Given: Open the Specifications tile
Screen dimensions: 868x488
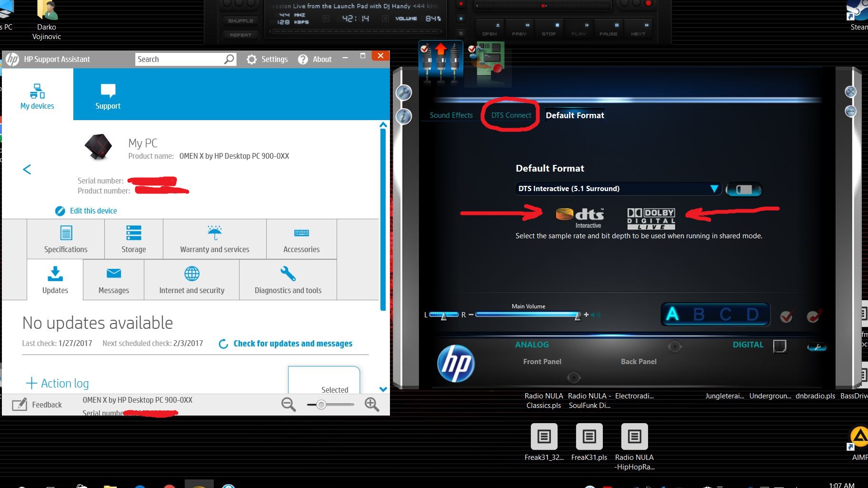Looking at the screenshot, I should click(x=66, y=239).
